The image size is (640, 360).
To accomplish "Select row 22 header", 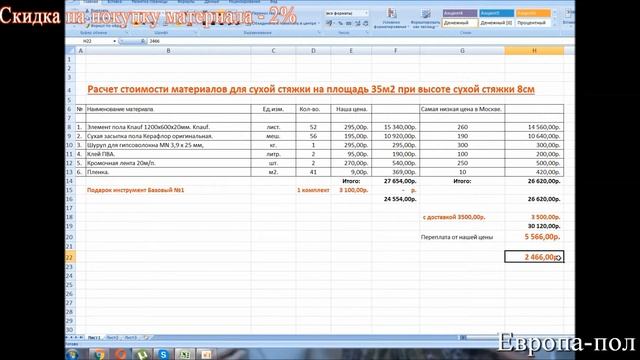I will 70,257.
